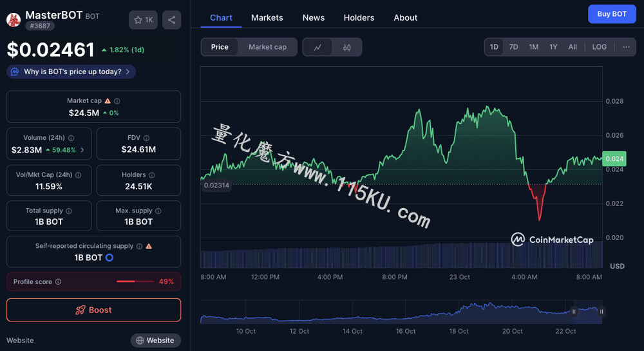This screenshot has height=351, width=644.
Task: Open the share icon button
Action: click(x=172, y=20)
